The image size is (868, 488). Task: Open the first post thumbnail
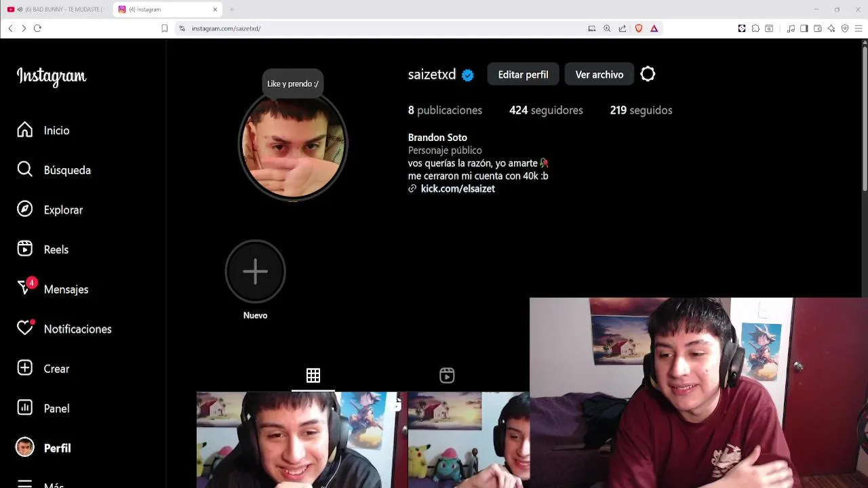[x=302, y=440]
